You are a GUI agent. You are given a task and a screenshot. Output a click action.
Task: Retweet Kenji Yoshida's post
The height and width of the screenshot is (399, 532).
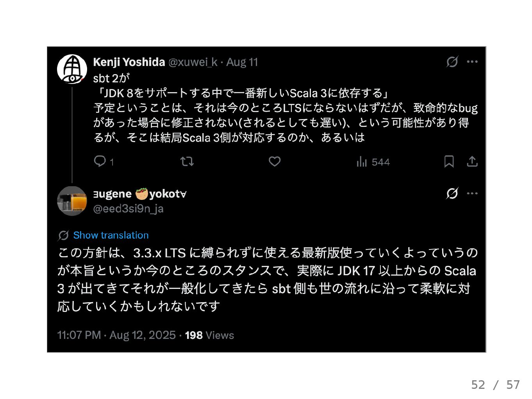pyautogui.click(x=187, y=161)
